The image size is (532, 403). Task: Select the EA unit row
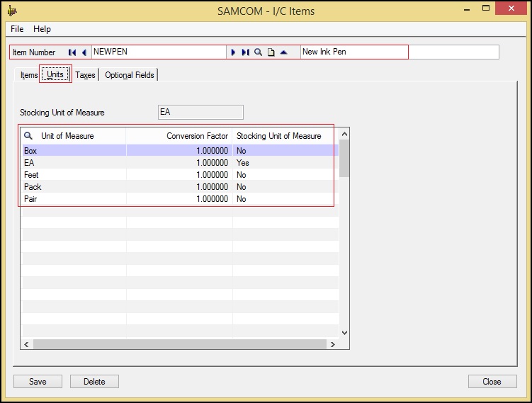(x=180, y=163)
